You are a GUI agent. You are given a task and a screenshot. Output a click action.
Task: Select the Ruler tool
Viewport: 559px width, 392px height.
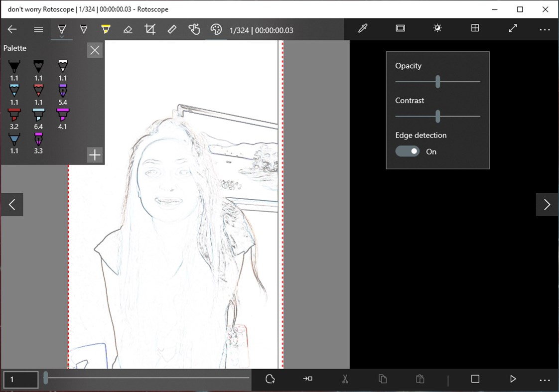tap(172, 29)
